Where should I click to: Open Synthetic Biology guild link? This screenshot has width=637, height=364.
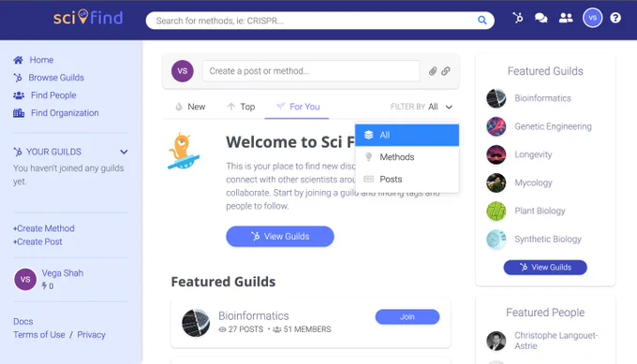548,240
